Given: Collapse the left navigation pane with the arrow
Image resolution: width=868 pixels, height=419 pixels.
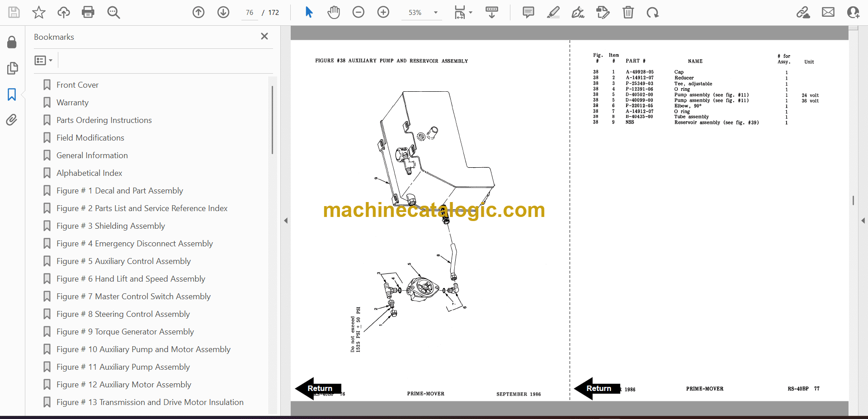Looking at the screenshot, I should 286,221.
